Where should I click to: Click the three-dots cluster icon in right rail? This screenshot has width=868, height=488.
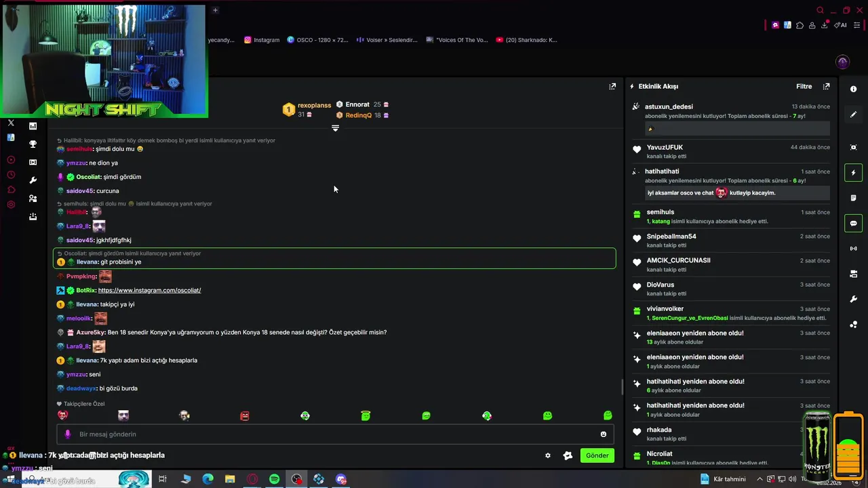(853, 325)
